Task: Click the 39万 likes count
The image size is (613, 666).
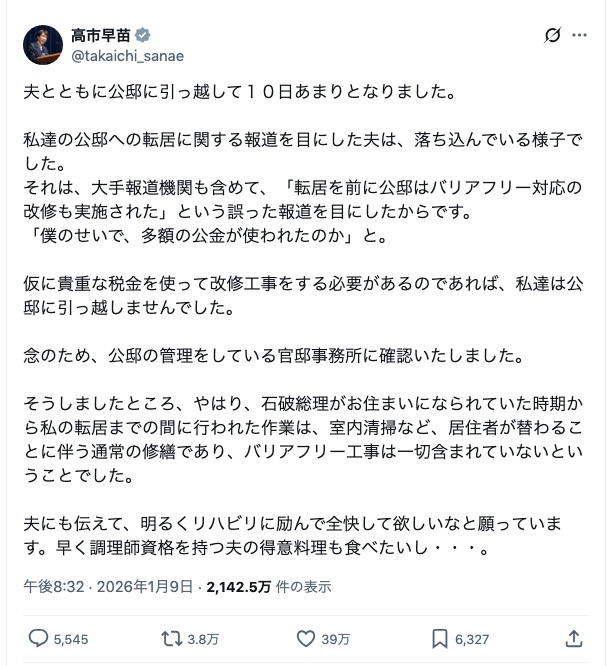Action: click(x=337, y=639)
